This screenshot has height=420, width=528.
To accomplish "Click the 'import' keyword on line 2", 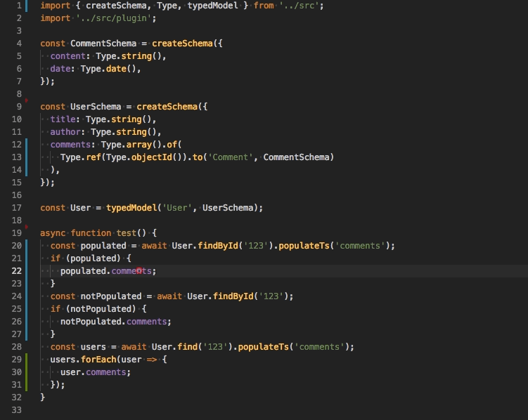I will (56, 18).
